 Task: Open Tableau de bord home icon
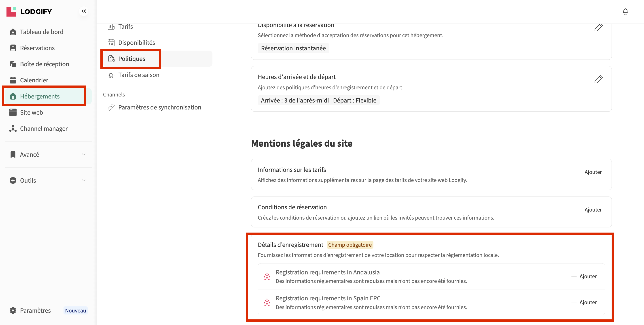click(x=13, y=32)
